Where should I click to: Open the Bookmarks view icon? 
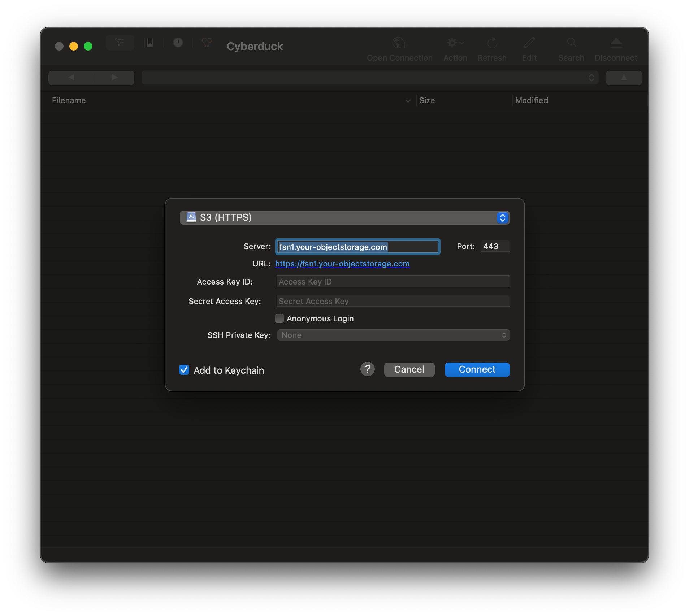[x=149, y=43]
